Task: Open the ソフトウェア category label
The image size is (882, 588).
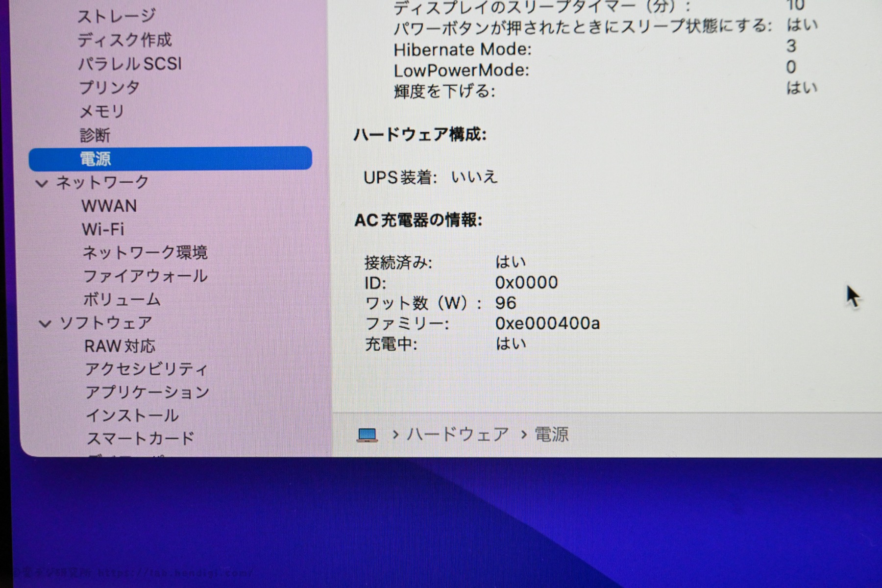Action: pos(106,323)
